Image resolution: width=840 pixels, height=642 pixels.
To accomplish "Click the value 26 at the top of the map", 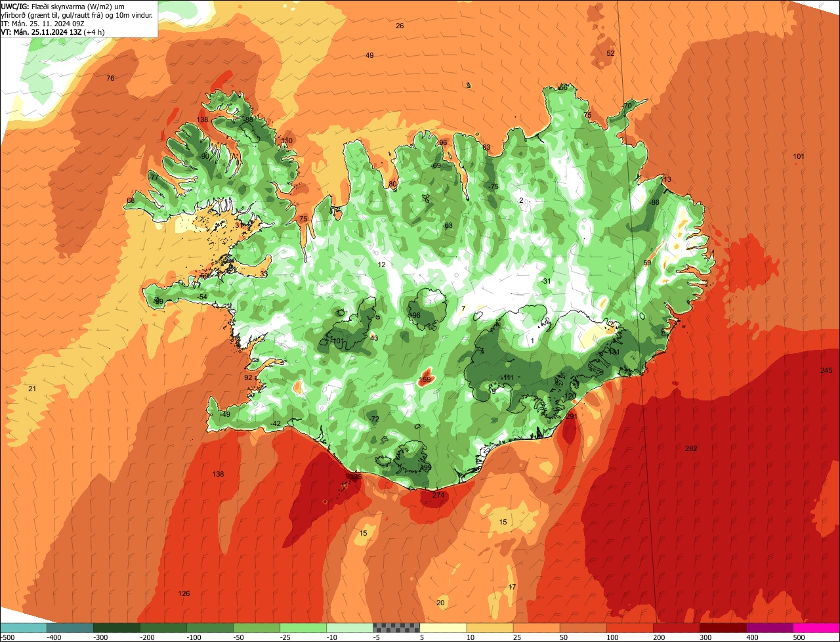I will [400, 26].
